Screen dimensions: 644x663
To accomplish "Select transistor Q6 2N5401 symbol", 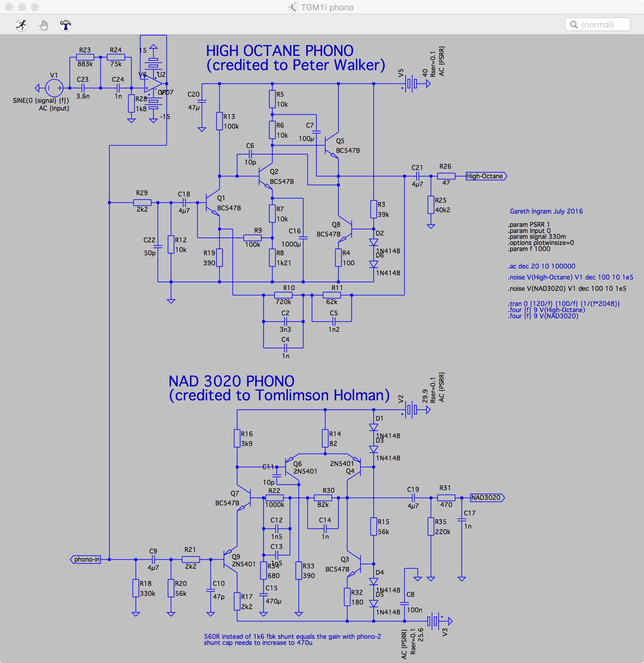I will 292,467.
